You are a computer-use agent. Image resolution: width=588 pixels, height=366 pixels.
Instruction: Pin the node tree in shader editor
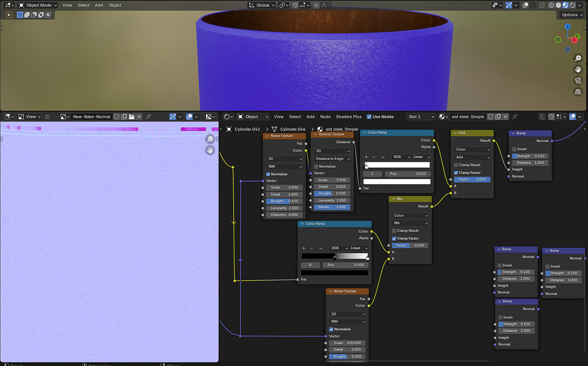(515, 117)
